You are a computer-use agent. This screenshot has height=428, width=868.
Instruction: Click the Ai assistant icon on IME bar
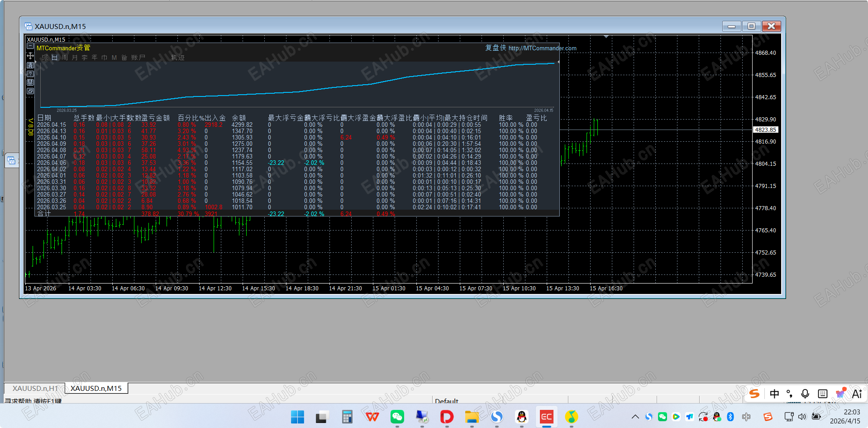pos(857,394)
